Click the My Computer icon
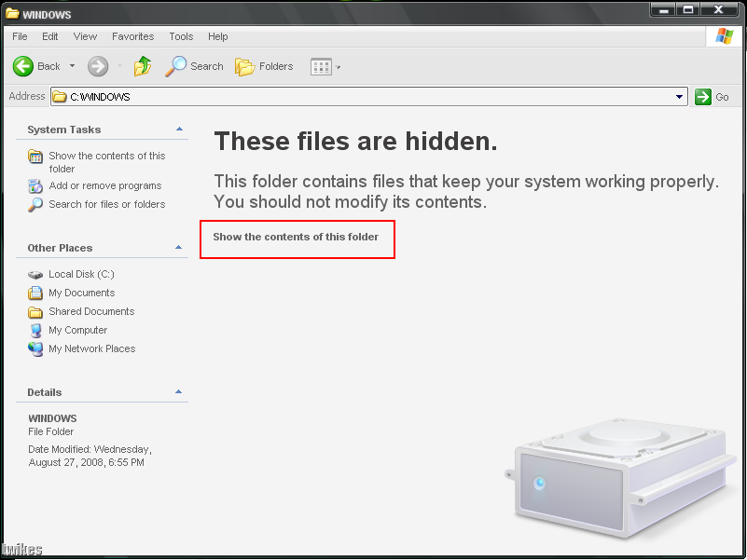Viewport: 747px width, 560px height. coord(35,331)
